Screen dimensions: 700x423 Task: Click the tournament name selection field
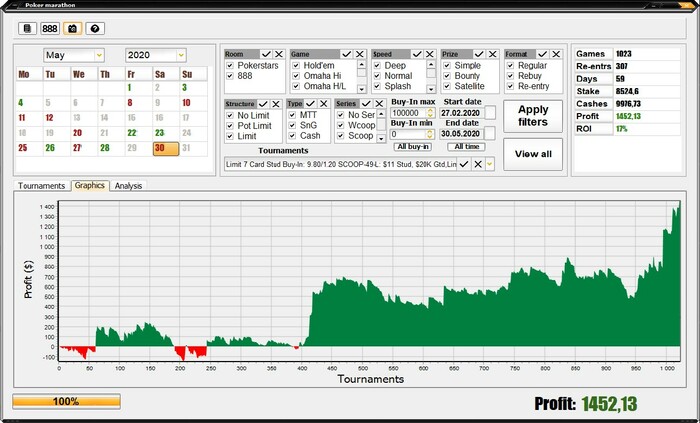click(341, 164)
